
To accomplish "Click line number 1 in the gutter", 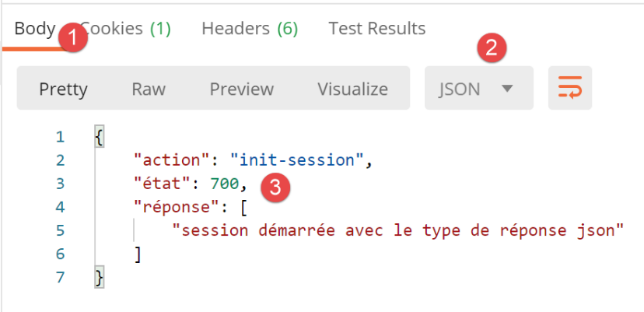I will click(x=60, y=138).
